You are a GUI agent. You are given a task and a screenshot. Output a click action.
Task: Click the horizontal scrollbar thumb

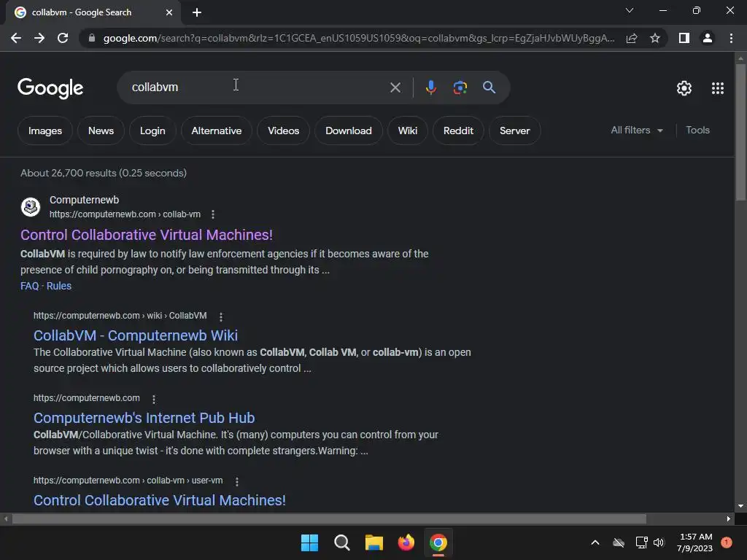tap(329, 519)
